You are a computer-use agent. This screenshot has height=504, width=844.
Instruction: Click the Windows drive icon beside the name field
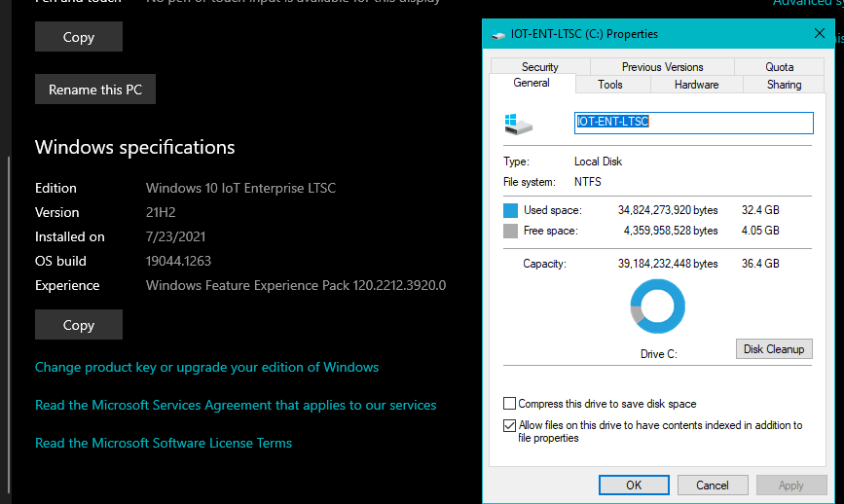[518, 125]
